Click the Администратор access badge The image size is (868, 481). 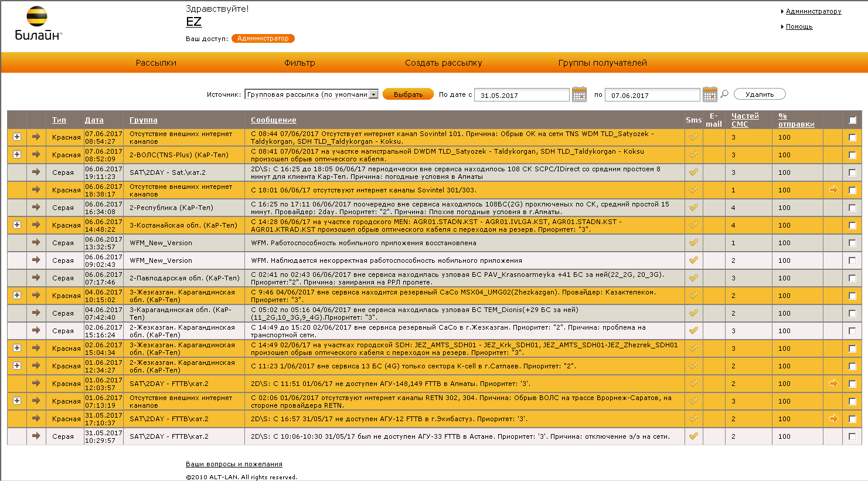263,38
